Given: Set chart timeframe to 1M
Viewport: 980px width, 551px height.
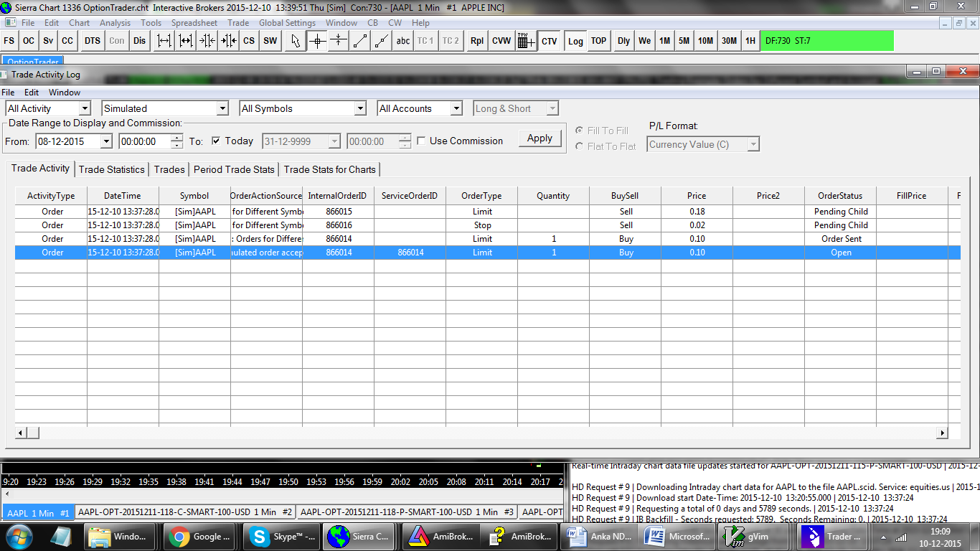Looking at the screenshot, I should 665,41.
